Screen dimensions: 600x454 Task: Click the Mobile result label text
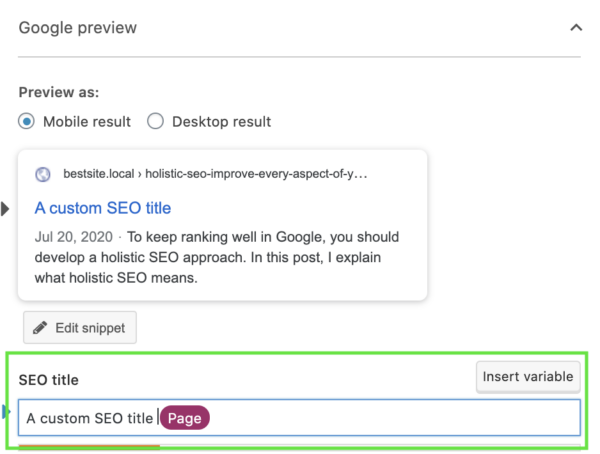pyautogui.click(x=87, y=122)
